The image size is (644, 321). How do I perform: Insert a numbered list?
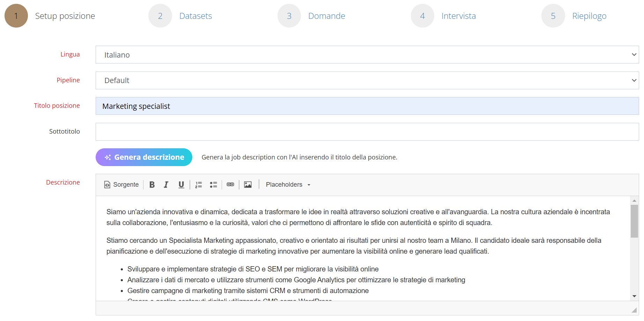[x=199, y=185]
